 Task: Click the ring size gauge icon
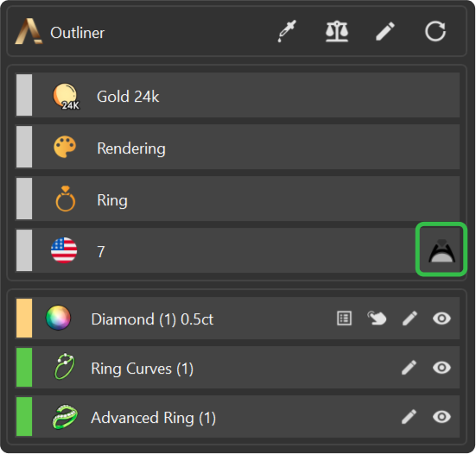click(441, 250)
